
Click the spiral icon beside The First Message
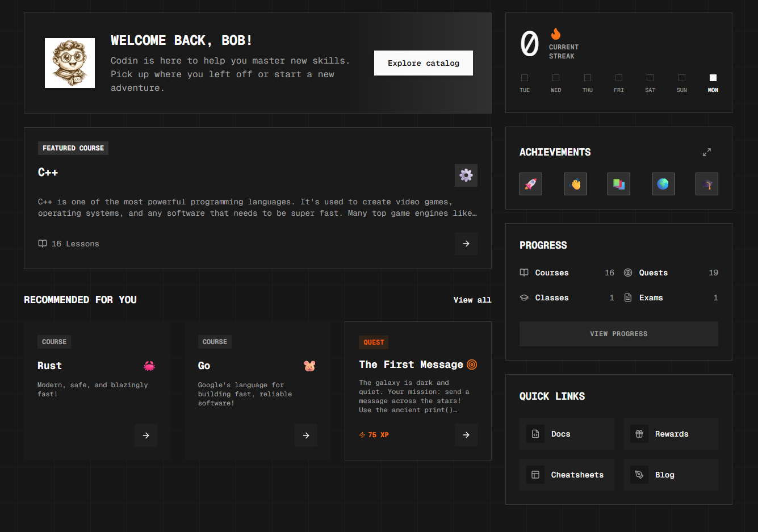click(x=472, y=365)
